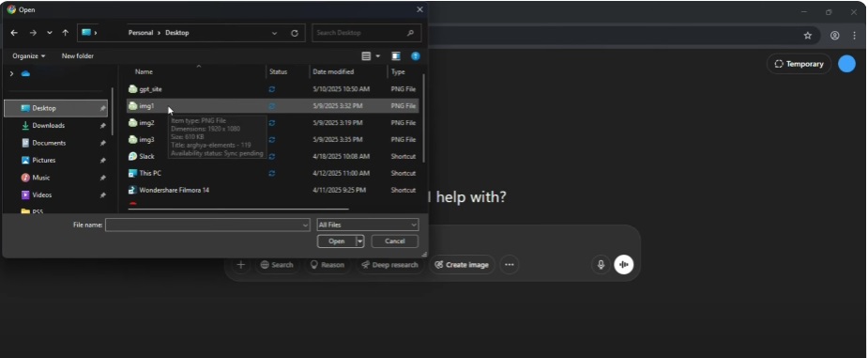
Task: Sort files by Name column
Action: tap(144, 71)
